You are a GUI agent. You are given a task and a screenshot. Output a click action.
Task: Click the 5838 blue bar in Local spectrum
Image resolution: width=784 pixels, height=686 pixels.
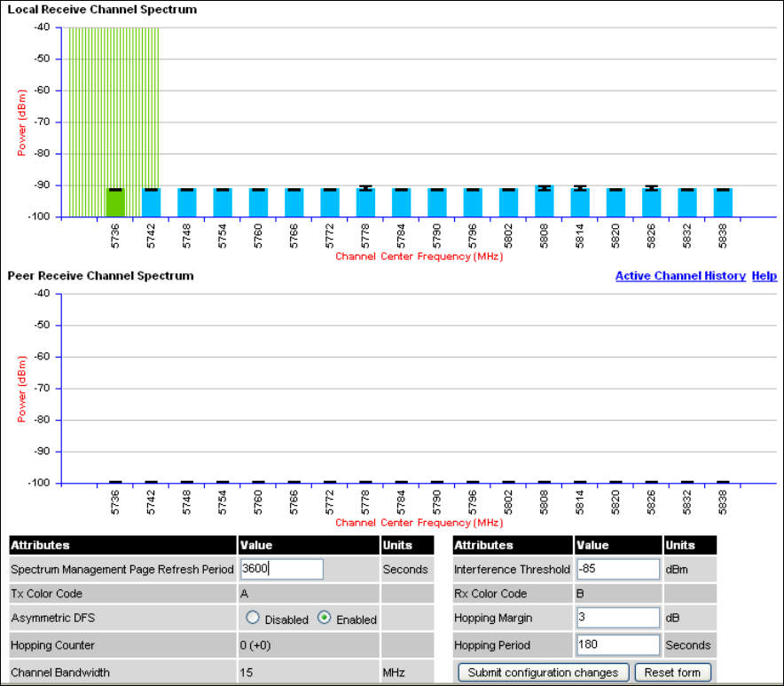pos(723,202)
